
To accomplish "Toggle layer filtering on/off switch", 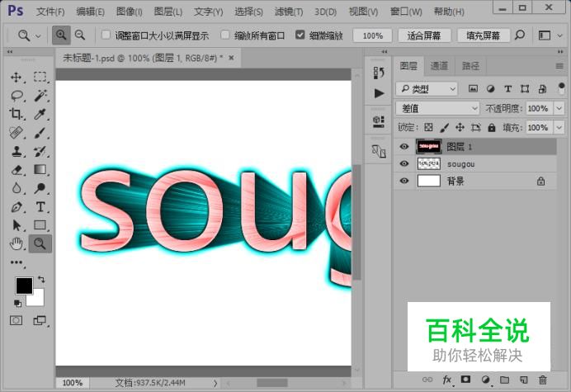I will click(561, 88).
